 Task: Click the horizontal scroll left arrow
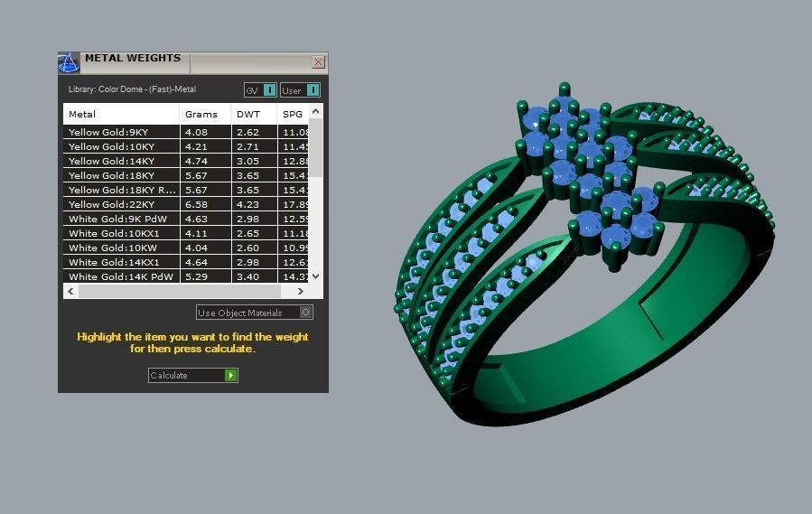71,291
